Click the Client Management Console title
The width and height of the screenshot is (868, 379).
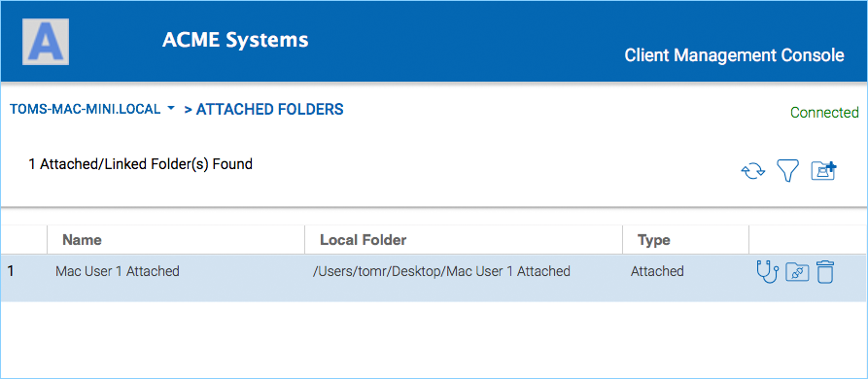pos(734,55)
